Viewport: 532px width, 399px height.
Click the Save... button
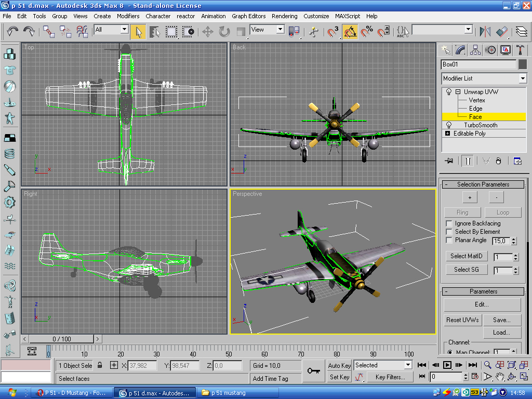[x=501, y=320]
